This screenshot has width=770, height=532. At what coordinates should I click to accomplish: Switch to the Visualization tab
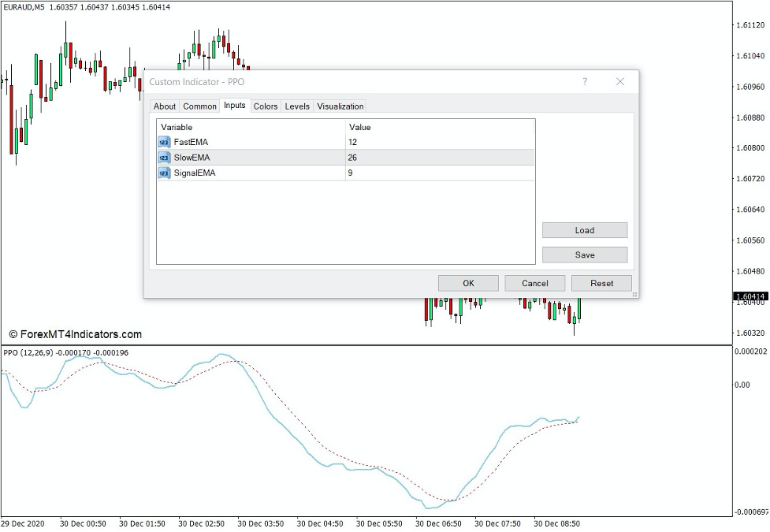[340, 106]
